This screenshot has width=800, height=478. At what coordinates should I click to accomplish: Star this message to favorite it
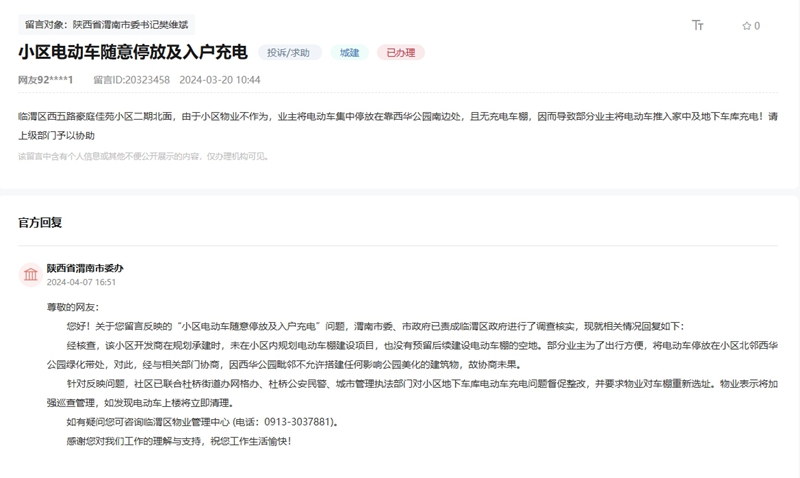(751, 26)
